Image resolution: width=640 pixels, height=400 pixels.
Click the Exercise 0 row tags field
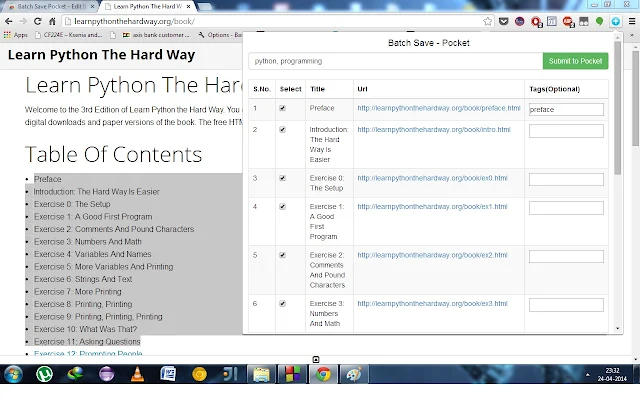click(x=566, y=180)
